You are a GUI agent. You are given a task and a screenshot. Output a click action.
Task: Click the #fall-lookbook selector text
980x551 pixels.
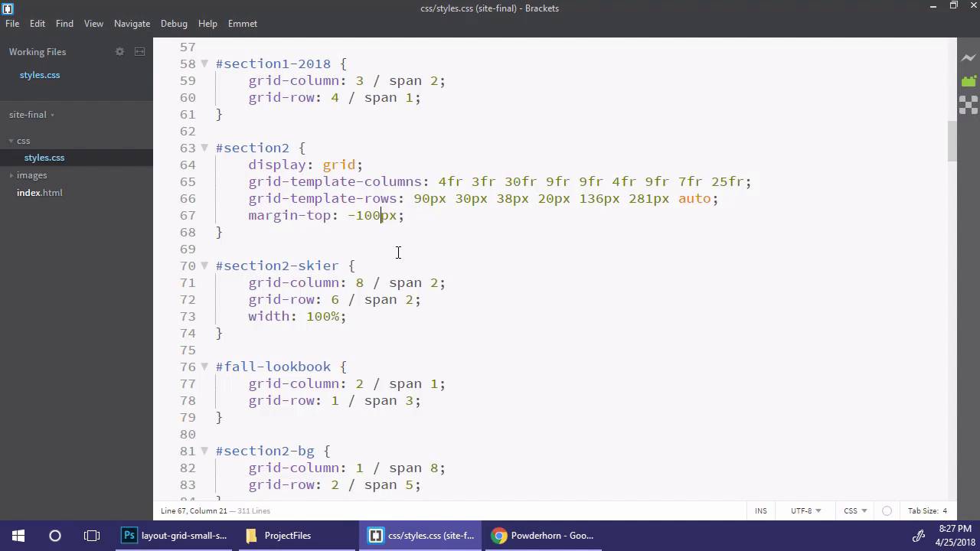(273, 367)
